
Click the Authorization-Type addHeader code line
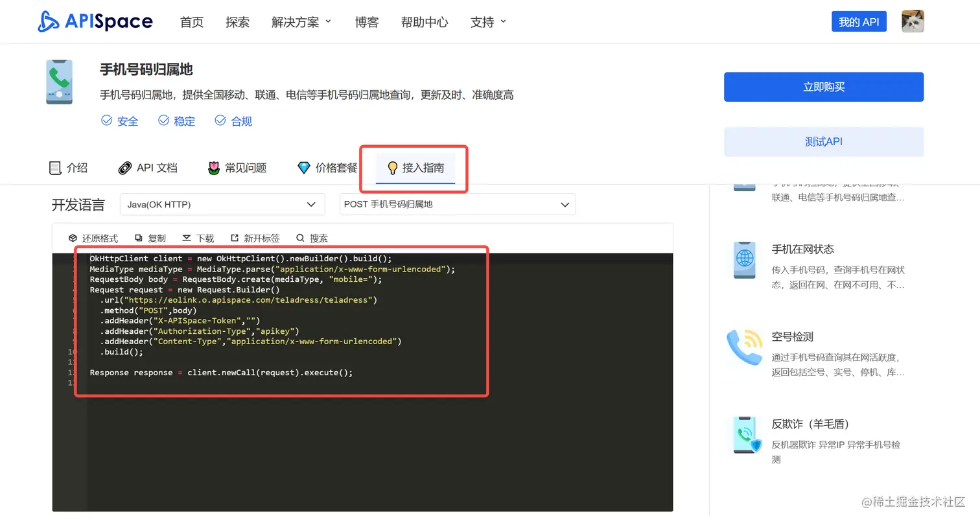point(199,331)
